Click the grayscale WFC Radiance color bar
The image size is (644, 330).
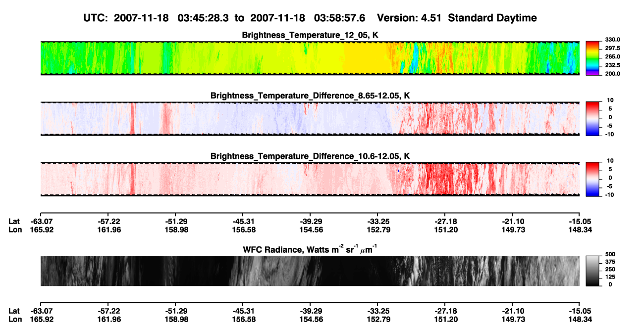click(593, 271)
